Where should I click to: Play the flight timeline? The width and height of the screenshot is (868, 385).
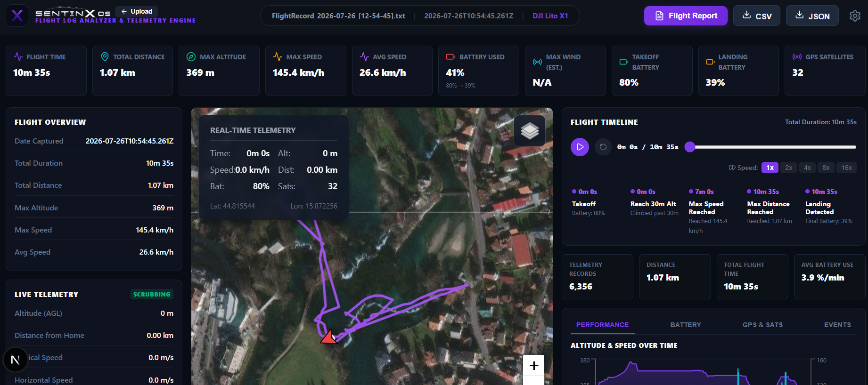click(580, 147)
